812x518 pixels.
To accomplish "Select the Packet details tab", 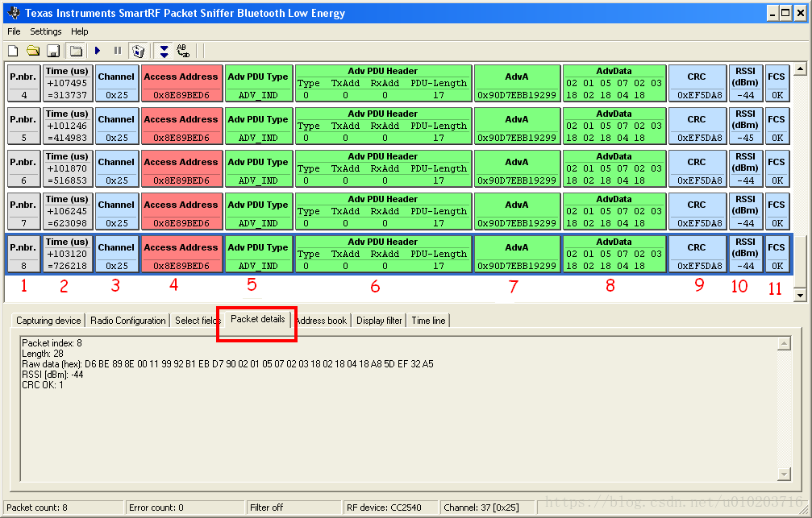I will [257, 319].
